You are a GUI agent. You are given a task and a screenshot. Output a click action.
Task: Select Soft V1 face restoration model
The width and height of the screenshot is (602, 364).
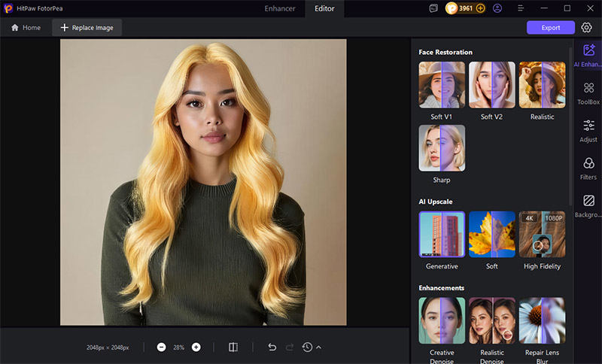click(442, 85)
